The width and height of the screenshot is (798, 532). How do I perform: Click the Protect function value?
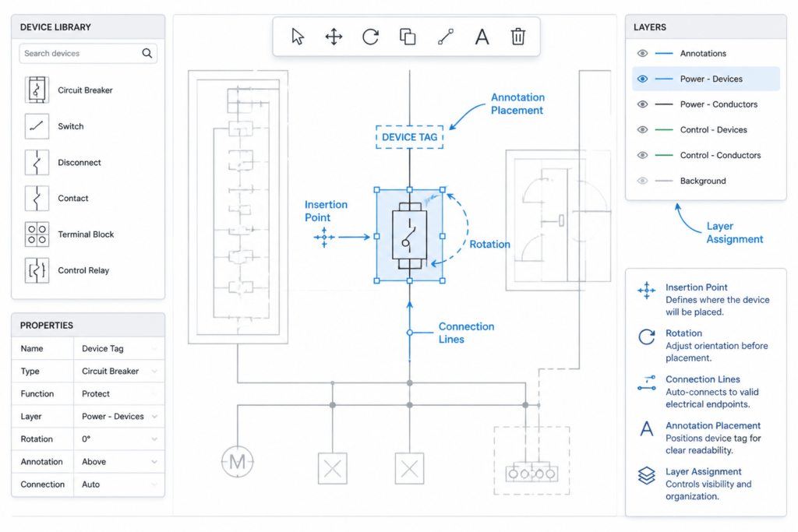pos(96,393)
